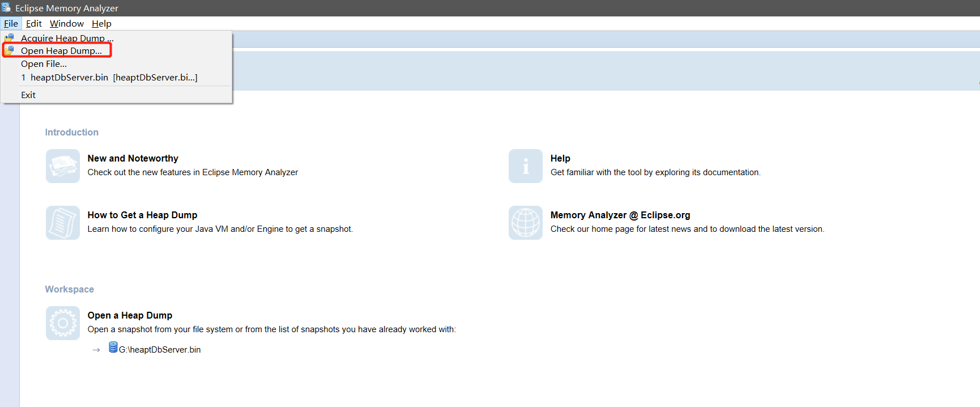
Task: Select Open File... menu entry
Action: [x=116, y=64]
